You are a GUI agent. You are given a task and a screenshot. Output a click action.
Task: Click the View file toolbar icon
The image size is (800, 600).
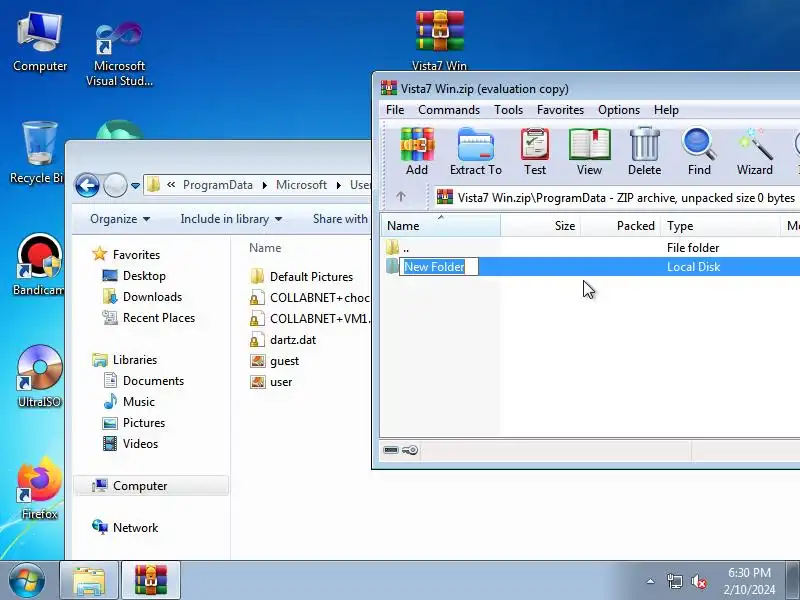[x=589, y=152]
